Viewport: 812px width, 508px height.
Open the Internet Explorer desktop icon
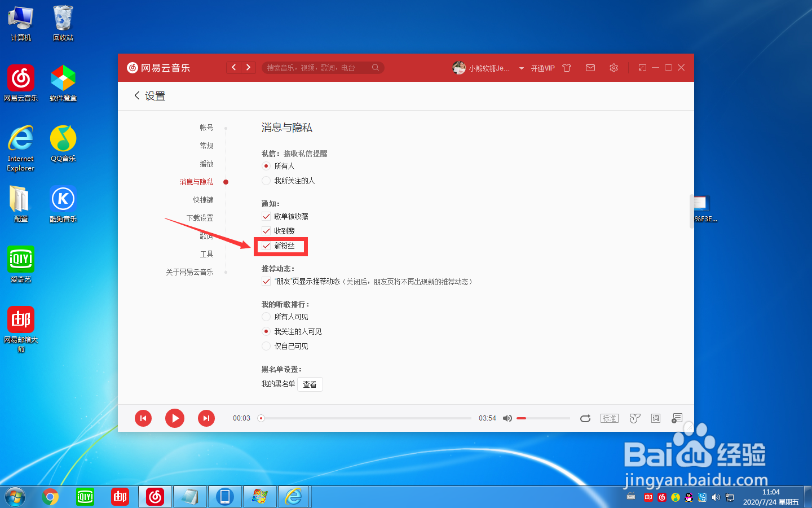point(21,148)
